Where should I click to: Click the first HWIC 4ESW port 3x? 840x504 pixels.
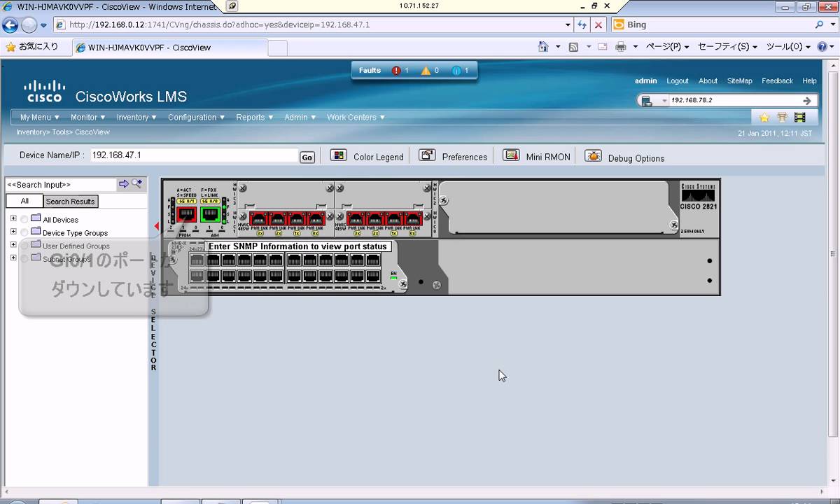[x=259, y=220]
